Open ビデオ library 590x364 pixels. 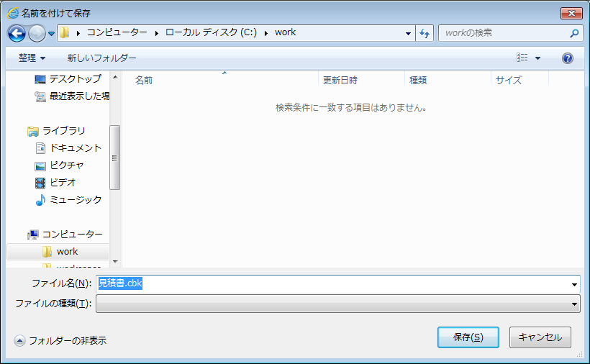63,183
